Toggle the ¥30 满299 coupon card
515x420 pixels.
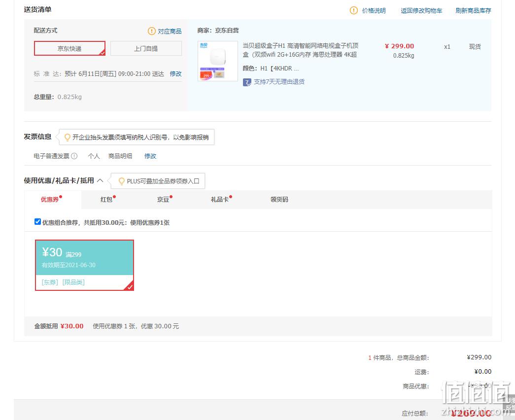point(84,265)
